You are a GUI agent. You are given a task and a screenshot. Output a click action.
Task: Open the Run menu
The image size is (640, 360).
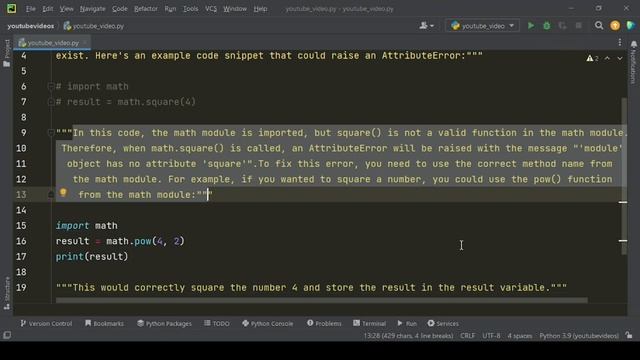(170, 9)
